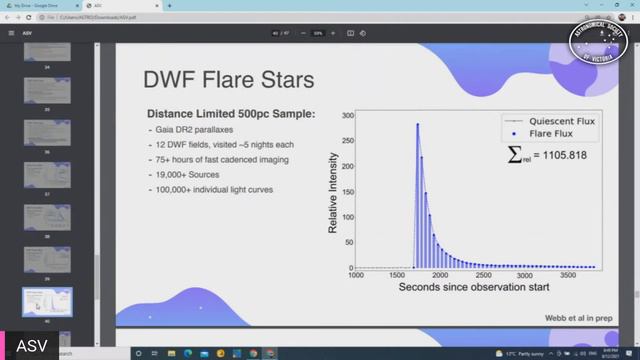Close the My Drive - Google Drive tab
The image size is (640, 360).
[x=77, y=6]
